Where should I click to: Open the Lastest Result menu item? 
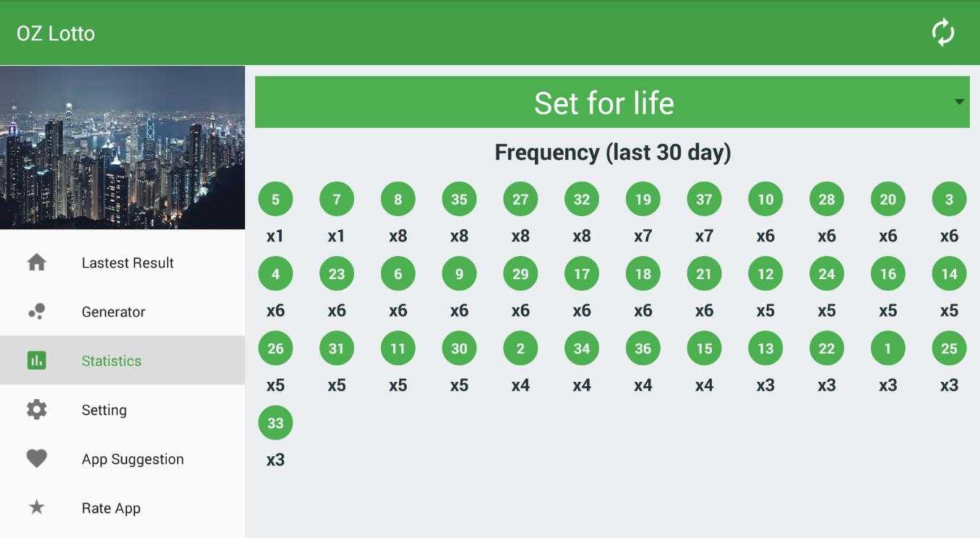tap(123, 262)
